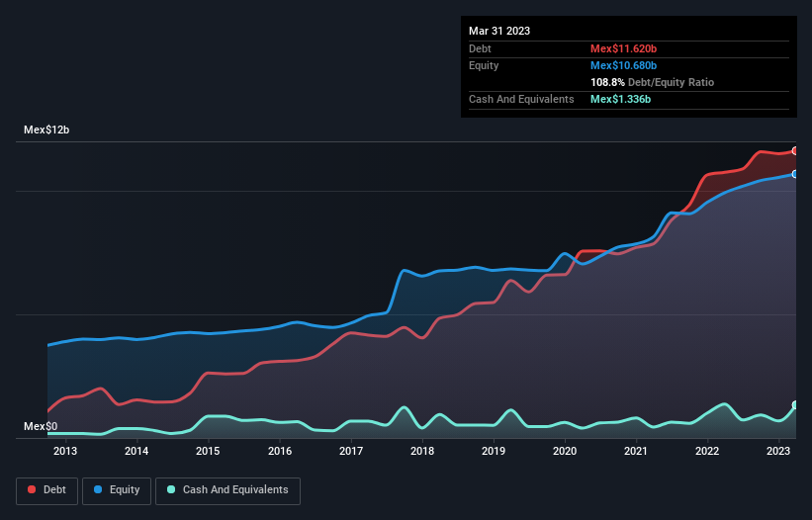Click the 2020 x-axis label
Viewport: 812px width, 520px height.
pyautogui.click(x=565, y=451)
